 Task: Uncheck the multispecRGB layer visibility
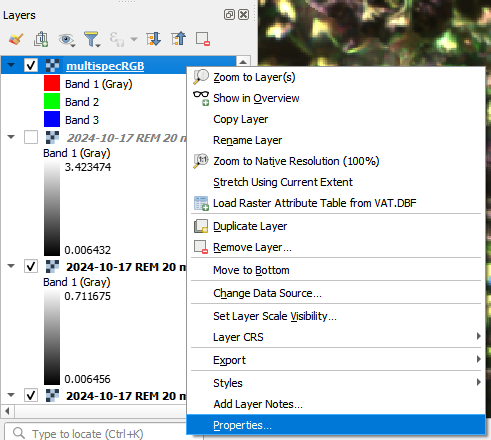[x=31, y=65]
